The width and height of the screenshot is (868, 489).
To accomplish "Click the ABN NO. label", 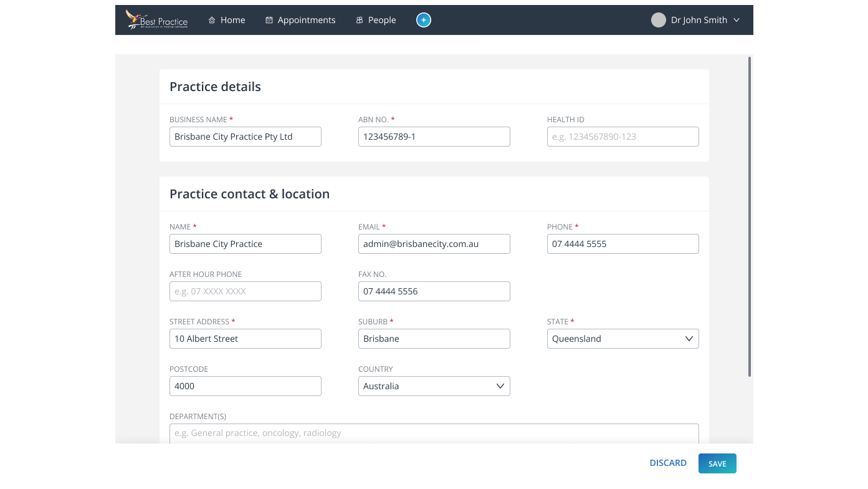I will [373, 120].
